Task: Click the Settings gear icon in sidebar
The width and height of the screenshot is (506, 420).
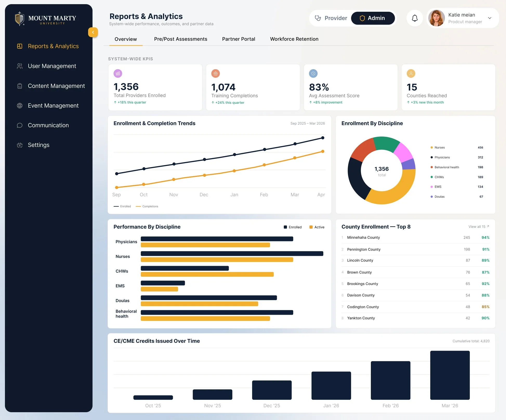Action: click(20, 145)
